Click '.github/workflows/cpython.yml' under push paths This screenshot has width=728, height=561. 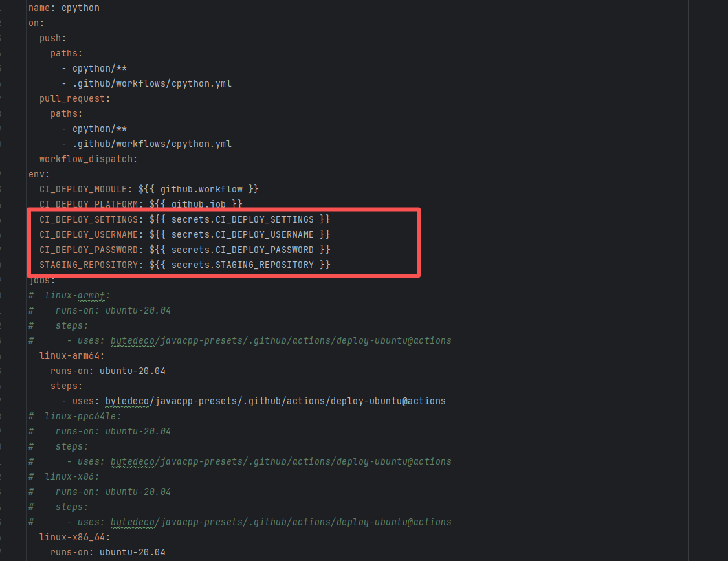pos(151,84)
